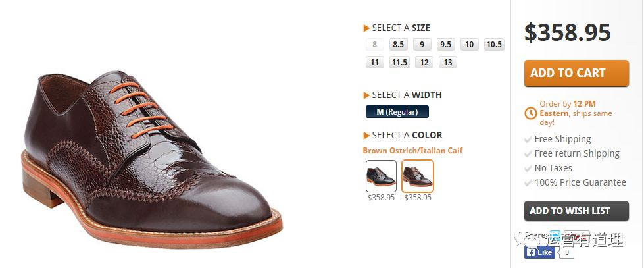Add the shoe to cart
Image resolution: width=644 pixels, height=268 pixels.
click(x=576, y=73)
